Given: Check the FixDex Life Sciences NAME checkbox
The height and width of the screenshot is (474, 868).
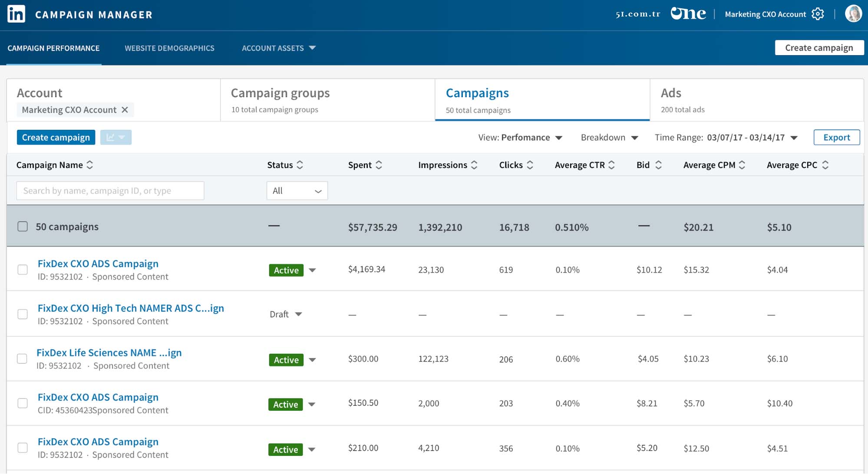Looking at the screenshot, I should coord(22,359).
